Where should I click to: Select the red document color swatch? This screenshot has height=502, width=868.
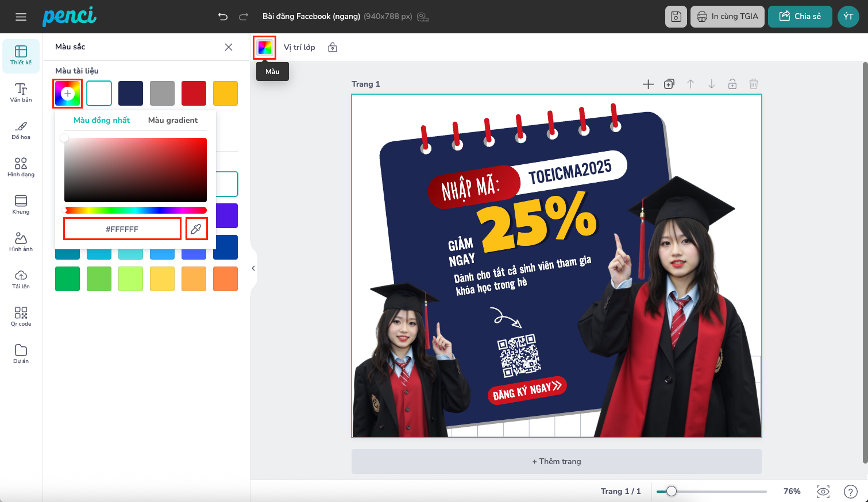[194, 94]
